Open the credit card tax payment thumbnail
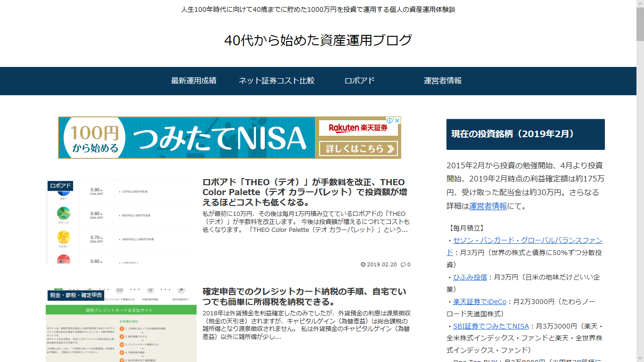644x362 pixels. click(121, 325)
